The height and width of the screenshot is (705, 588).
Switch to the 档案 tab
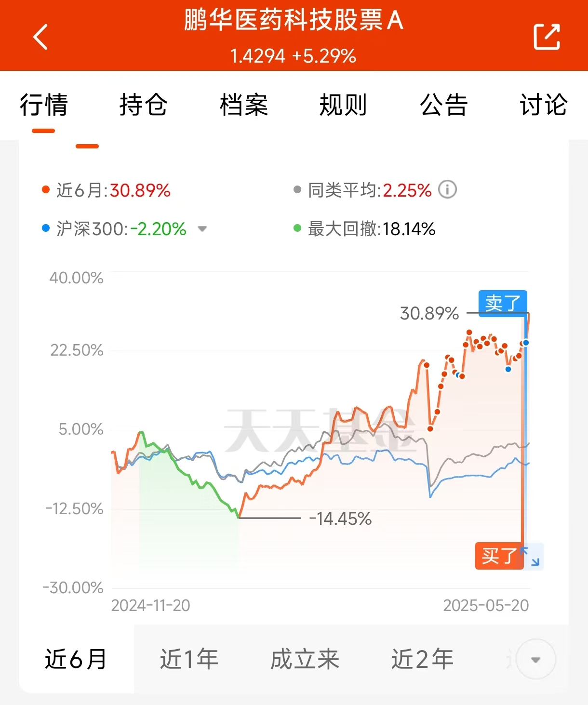click(243, 105)
